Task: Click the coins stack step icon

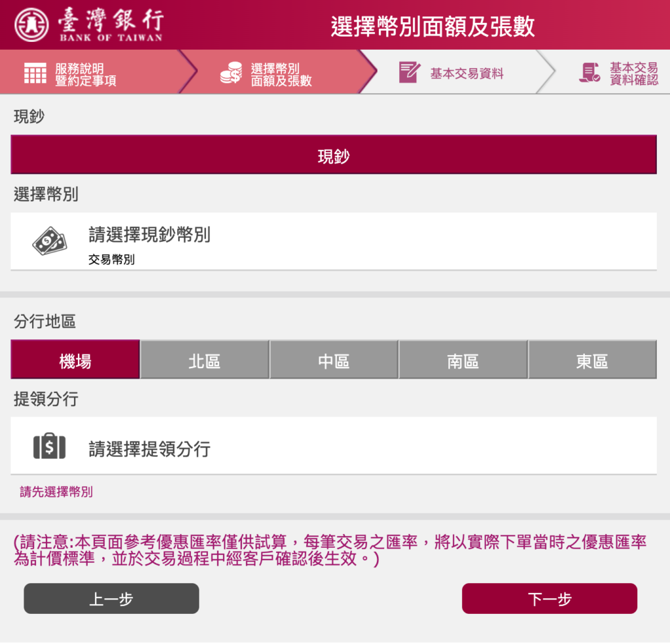Action: click(x=231, y=73)
